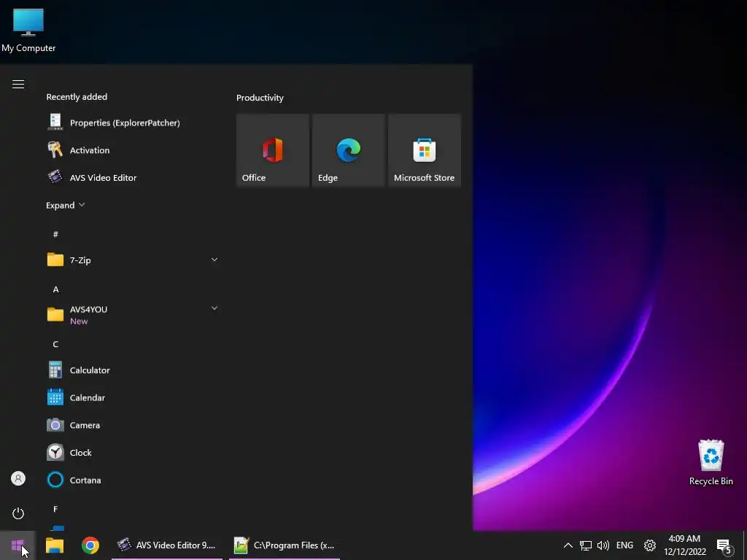Click the Windows Start button
Image resolution: width=747 pixels, height=560 pixels.
pyautogui.click(x=18, y=545)
